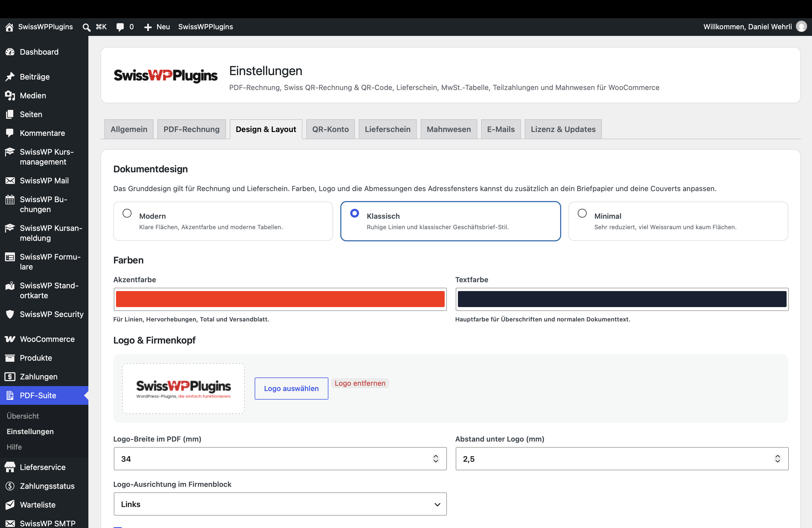Click the Seiten pages icon
Viewport: 812px width, 528px height.
[x=10, y=114]
